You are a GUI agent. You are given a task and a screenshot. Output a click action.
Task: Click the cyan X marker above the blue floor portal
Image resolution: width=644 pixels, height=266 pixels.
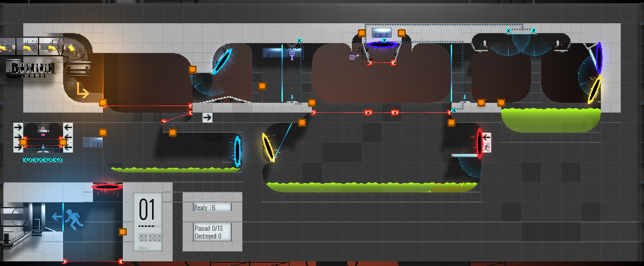tap(384, 40)
